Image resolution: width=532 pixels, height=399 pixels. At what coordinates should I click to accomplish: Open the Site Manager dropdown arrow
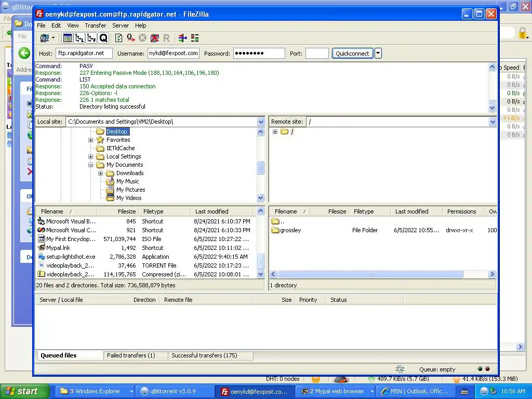[54, 38]
